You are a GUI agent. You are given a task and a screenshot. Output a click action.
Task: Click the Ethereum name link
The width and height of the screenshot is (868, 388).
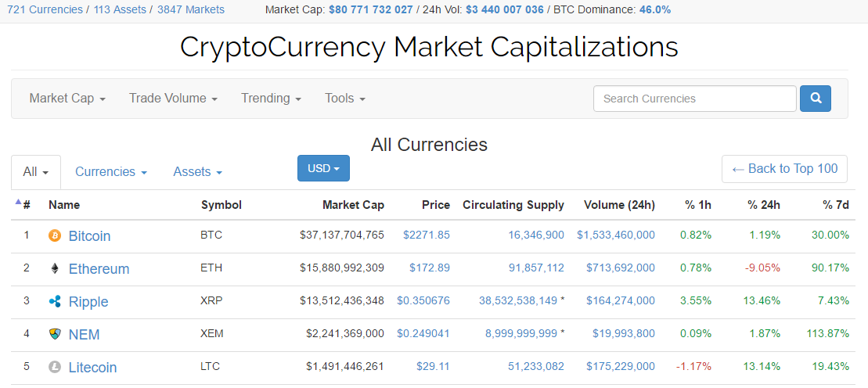click(x=99, y=268)
